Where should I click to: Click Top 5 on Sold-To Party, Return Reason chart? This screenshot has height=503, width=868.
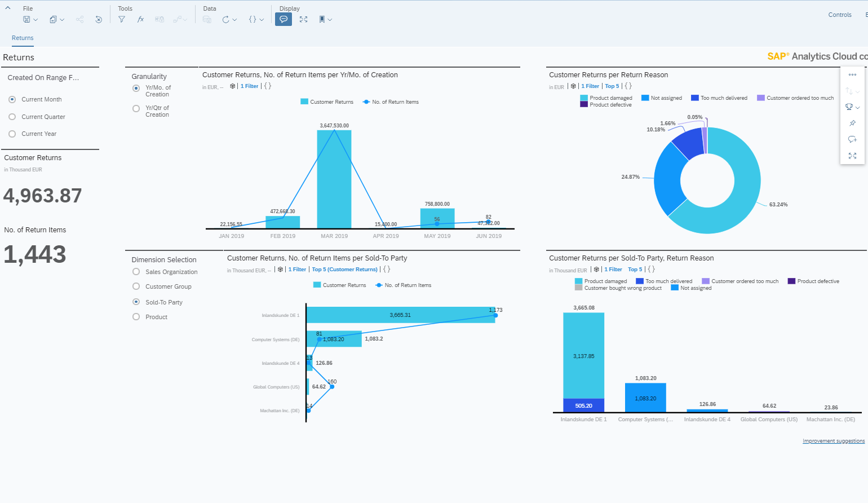[x=635, y=270]
